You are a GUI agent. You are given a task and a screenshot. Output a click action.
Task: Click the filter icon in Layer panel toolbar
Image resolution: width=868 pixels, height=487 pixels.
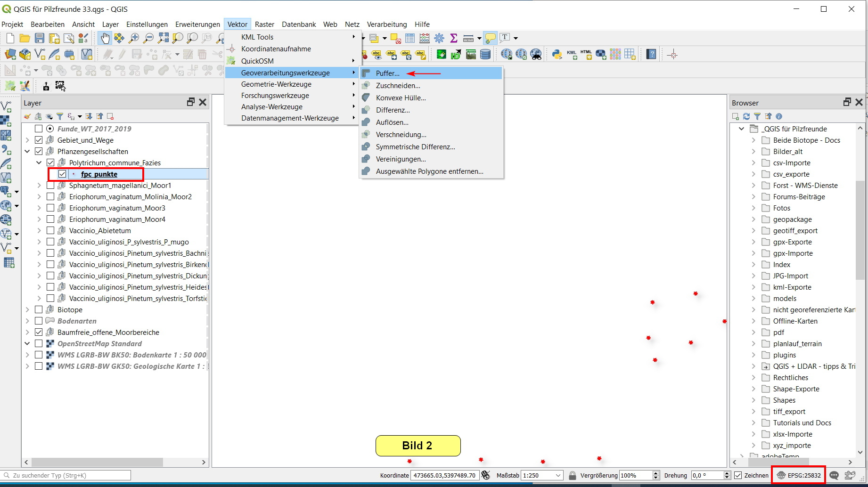(60, 116)
